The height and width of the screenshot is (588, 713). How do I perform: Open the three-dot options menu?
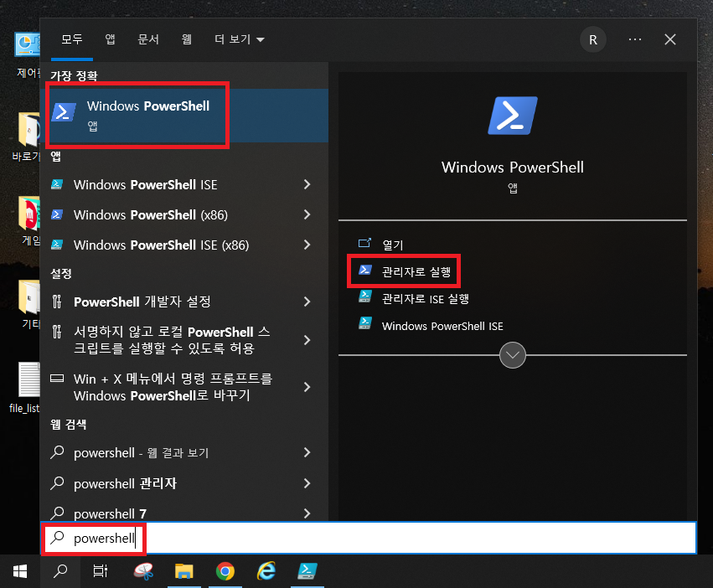click(635, 39)
